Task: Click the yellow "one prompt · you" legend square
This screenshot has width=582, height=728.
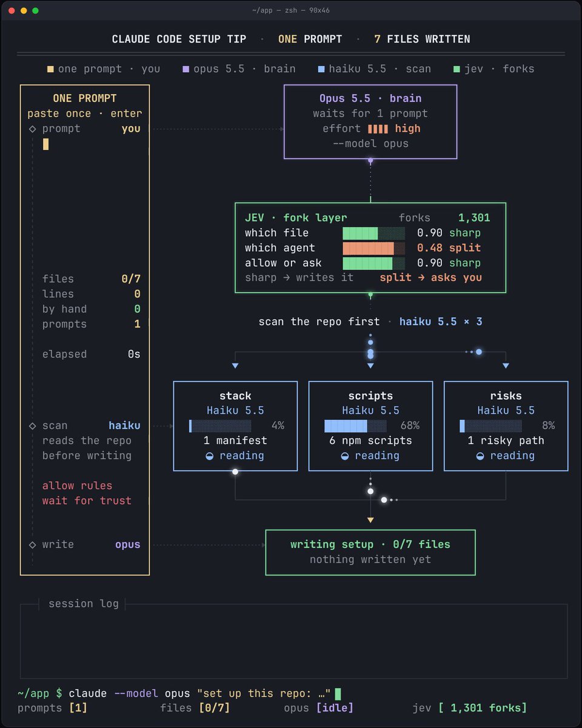Action: [x=50, y=69]
